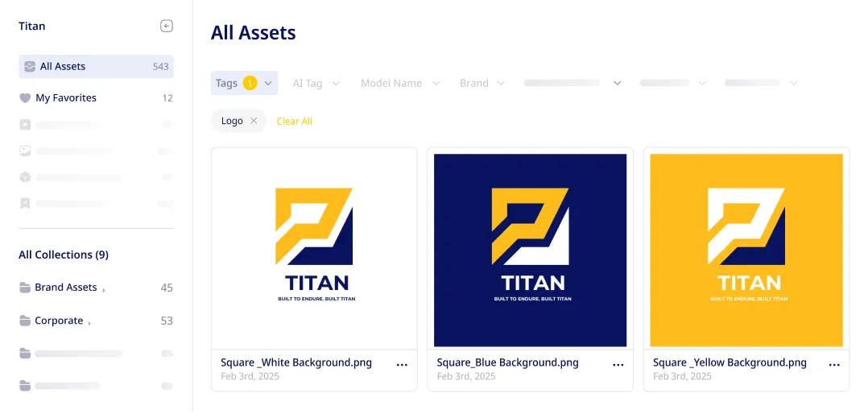Click the Brand Assets folder icon
The height and width of the screenshot is (418, 868).
[25, 288]
